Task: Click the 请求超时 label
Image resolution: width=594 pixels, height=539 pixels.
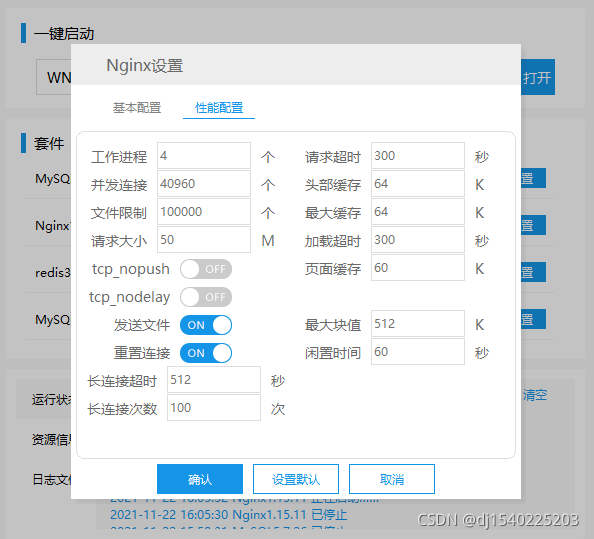Action: click(333, 157)
